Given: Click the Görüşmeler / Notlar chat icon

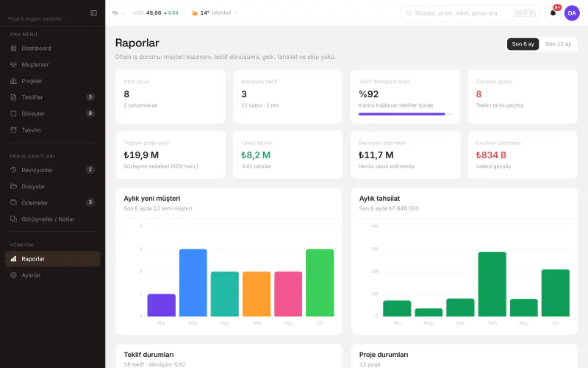Looking at the screenshot, I should coord(13,219).
